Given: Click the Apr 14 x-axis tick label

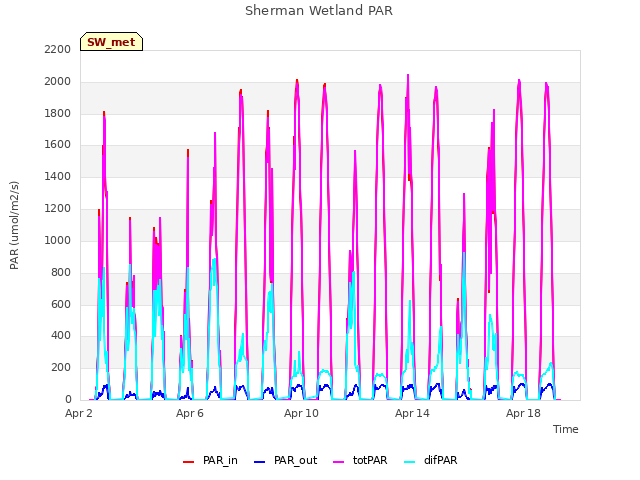Looking at the screenshot, I should [412, 413].
